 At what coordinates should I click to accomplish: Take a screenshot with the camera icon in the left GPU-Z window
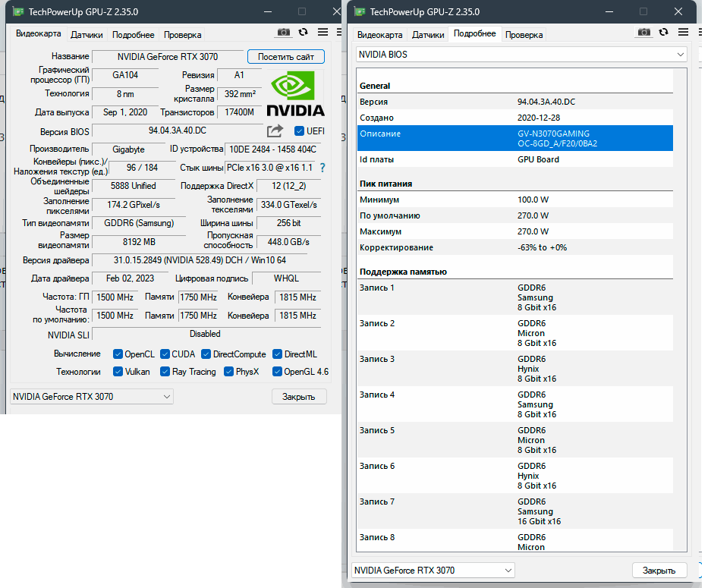point(283,32)
